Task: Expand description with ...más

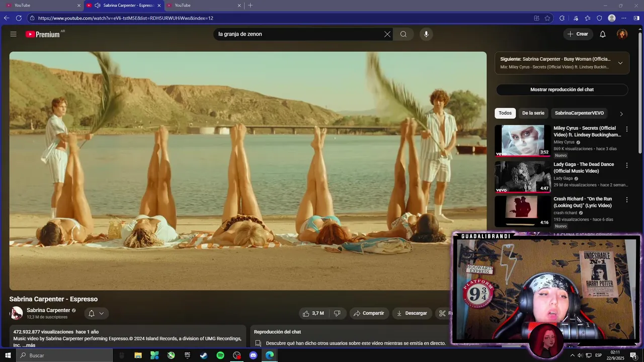Action: (x=29, y=345)
